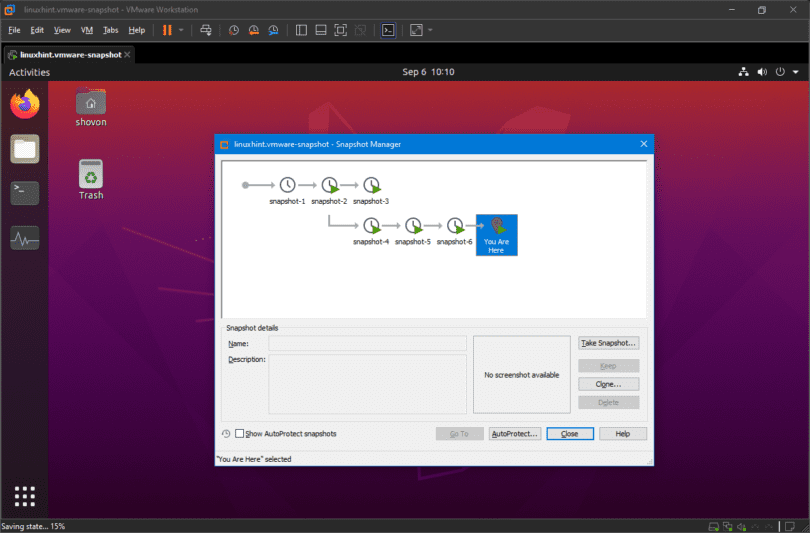This screenshot has width=810, height=533.
Task: Click Take Snapshot clock toolbar icon
Action: coord(233,30)
